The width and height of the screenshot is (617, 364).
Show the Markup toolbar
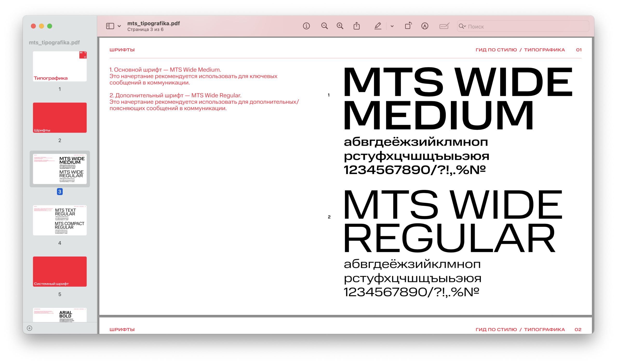point(425,26)
